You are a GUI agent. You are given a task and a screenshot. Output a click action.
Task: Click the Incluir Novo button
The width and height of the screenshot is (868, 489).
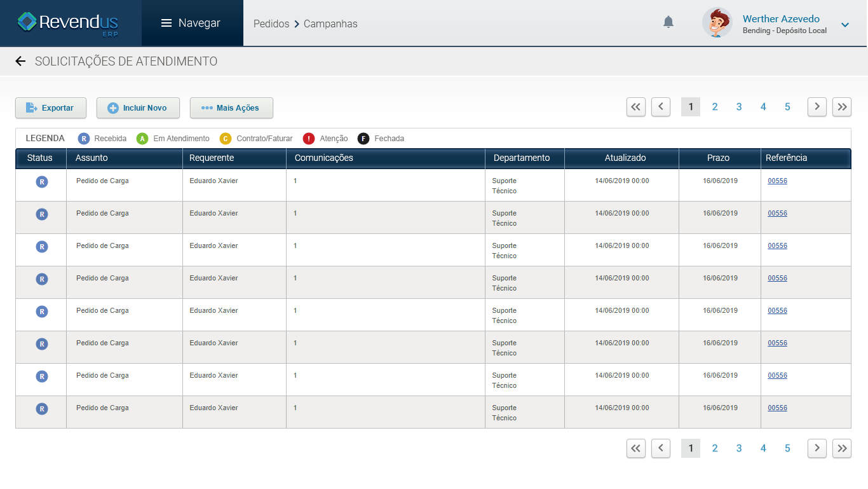point(138,108)
